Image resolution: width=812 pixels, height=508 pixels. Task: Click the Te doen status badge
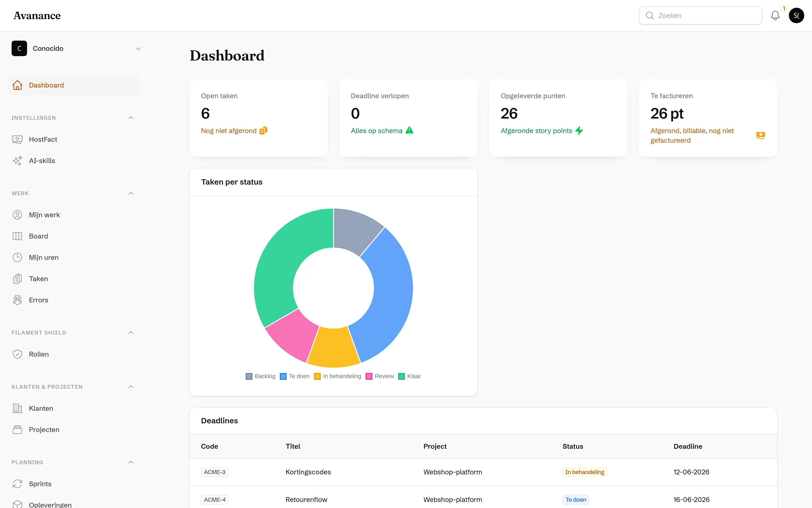tap(576, 500)
